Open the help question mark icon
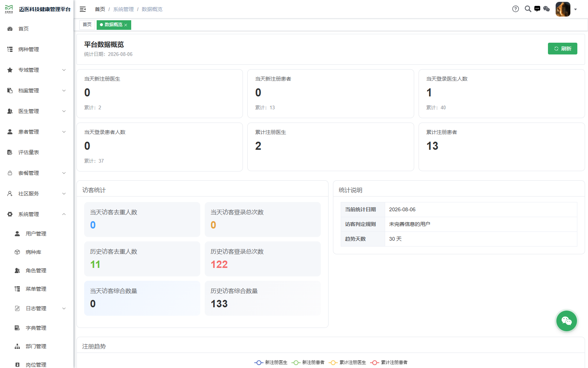This screenshot has height=368, width=588. click(516, 9)
